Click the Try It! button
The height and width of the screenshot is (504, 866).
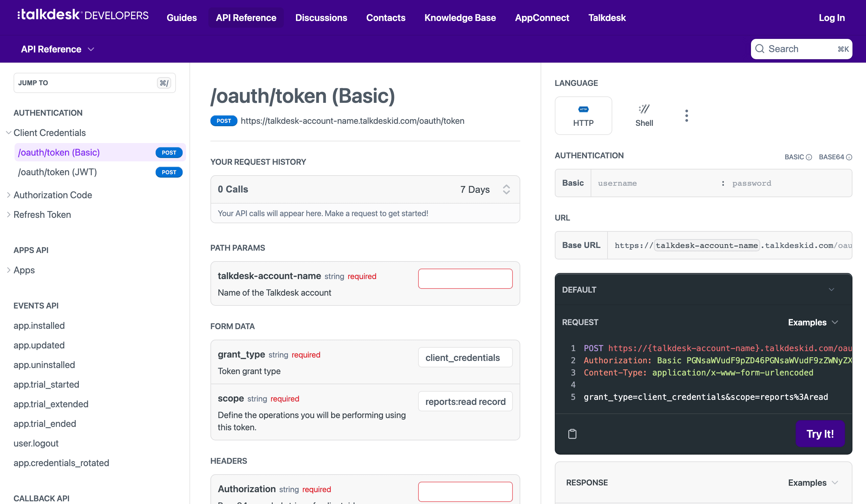[820, 434]
